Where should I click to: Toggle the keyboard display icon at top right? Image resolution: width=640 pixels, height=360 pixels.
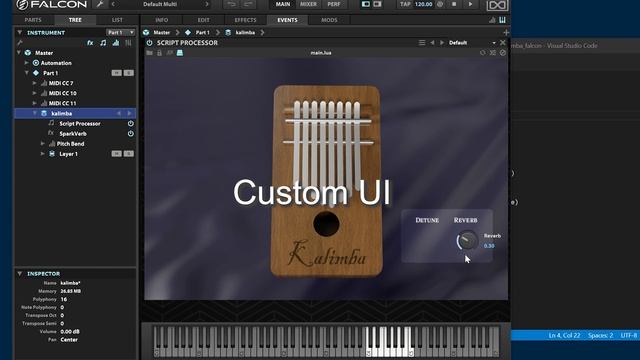pos(502,20)
